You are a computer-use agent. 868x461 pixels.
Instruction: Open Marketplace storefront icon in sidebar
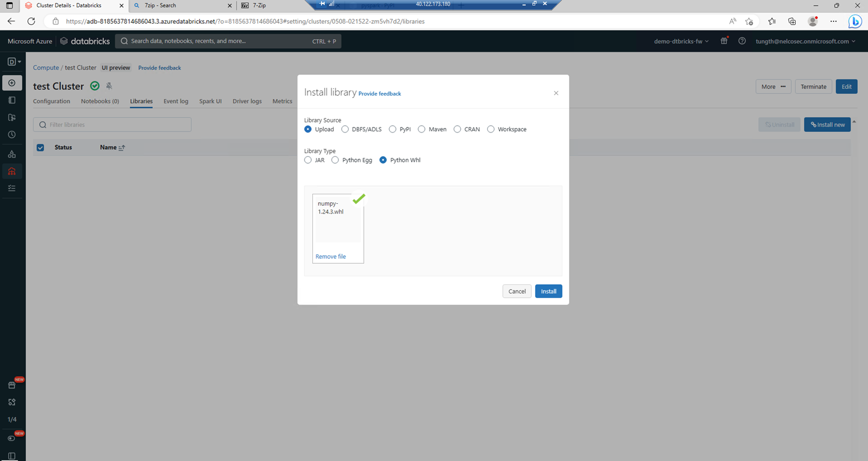point(12,385)
